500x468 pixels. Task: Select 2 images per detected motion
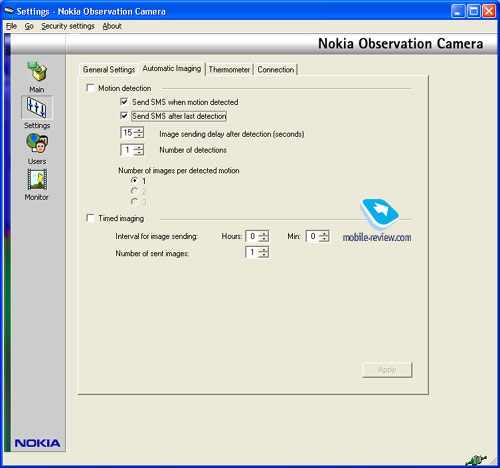[x=134, y=191]
